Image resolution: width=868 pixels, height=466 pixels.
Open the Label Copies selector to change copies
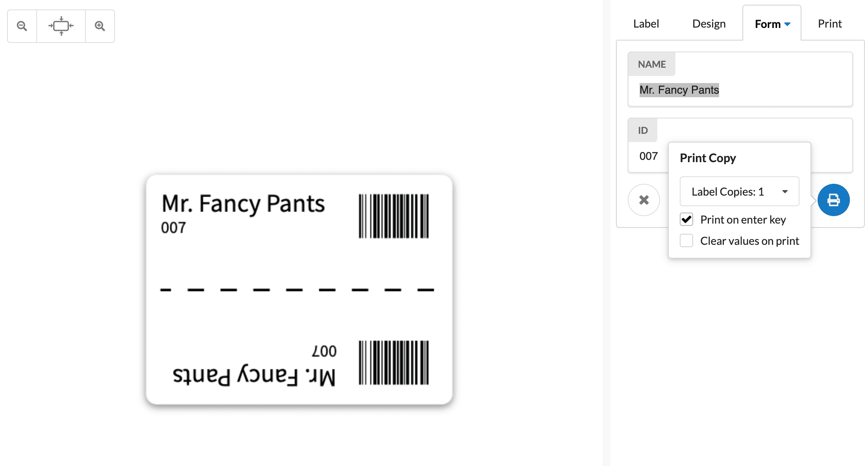pos(739,192)
